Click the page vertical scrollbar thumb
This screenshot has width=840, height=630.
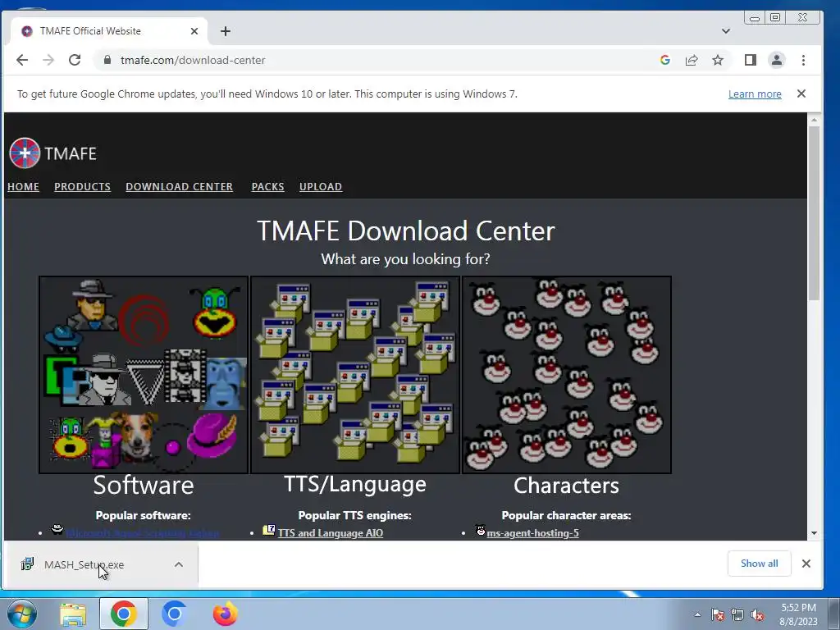tap(815, 213)
